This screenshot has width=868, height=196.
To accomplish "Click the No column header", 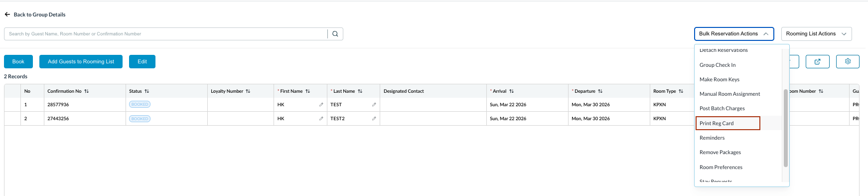I will pos(27,91).
